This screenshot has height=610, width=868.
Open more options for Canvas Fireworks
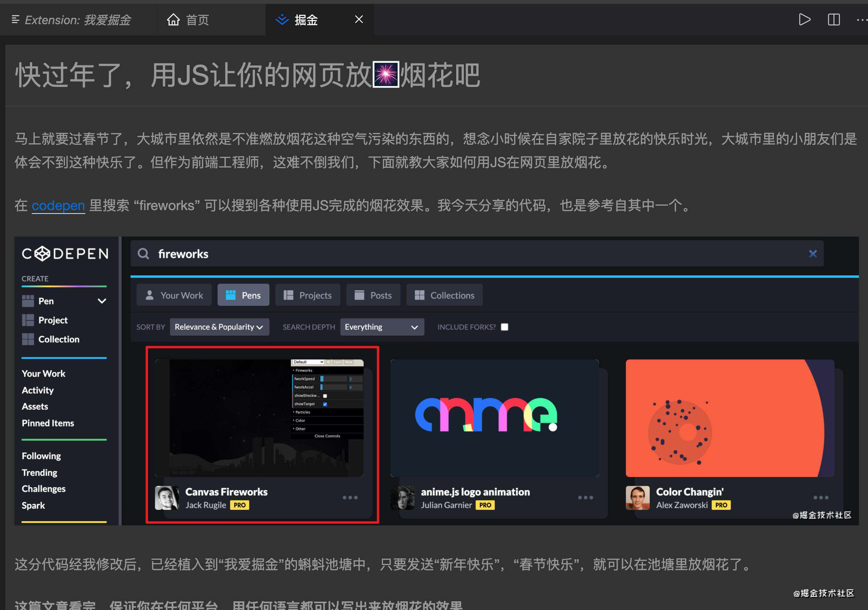click(350, 497)
